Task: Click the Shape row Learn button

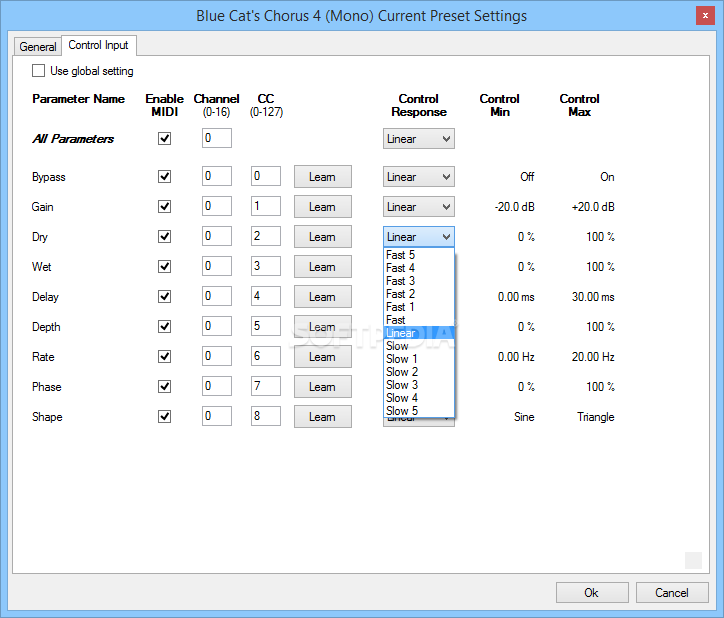Action: click(323, 417)
